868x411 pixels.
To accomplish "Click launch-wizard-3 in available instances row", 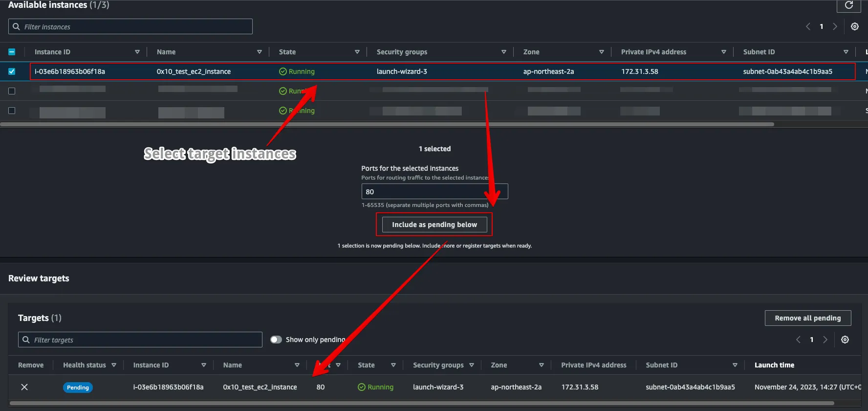I will (x=402, y=71).
